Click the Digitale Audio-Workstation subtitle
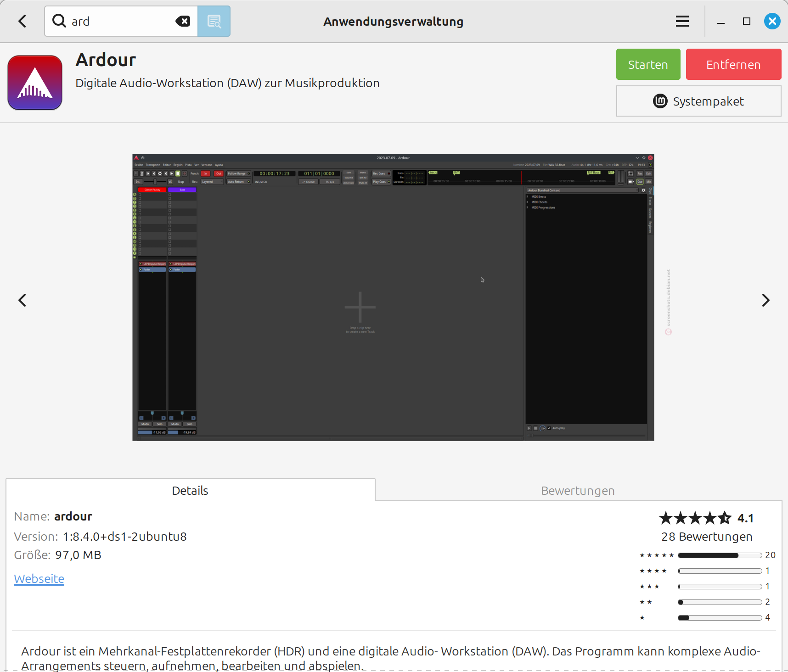Screen dimensions: 788x672 (x=227, y=83)
